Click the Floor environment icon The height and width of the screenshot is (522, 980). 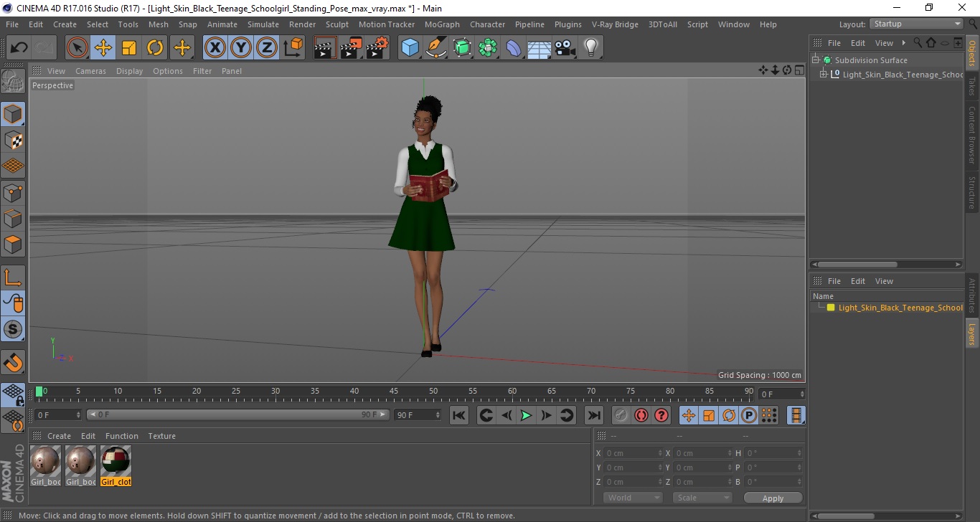point(539,48)
